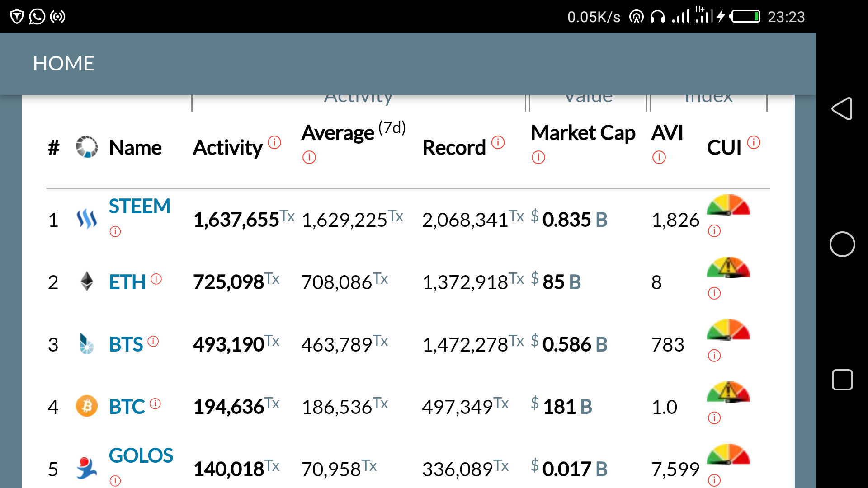The width and height of the screenshot is (868, 488).
Task: Open info icon next to ETH name
Action: (156, 279)
